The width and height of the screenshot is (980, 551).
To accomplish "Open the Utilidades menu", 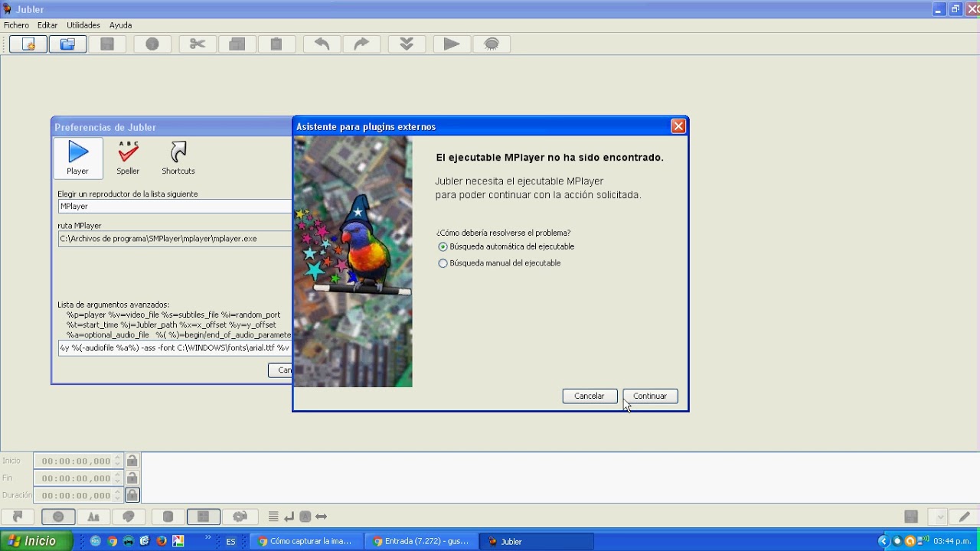I will [83, 25].
